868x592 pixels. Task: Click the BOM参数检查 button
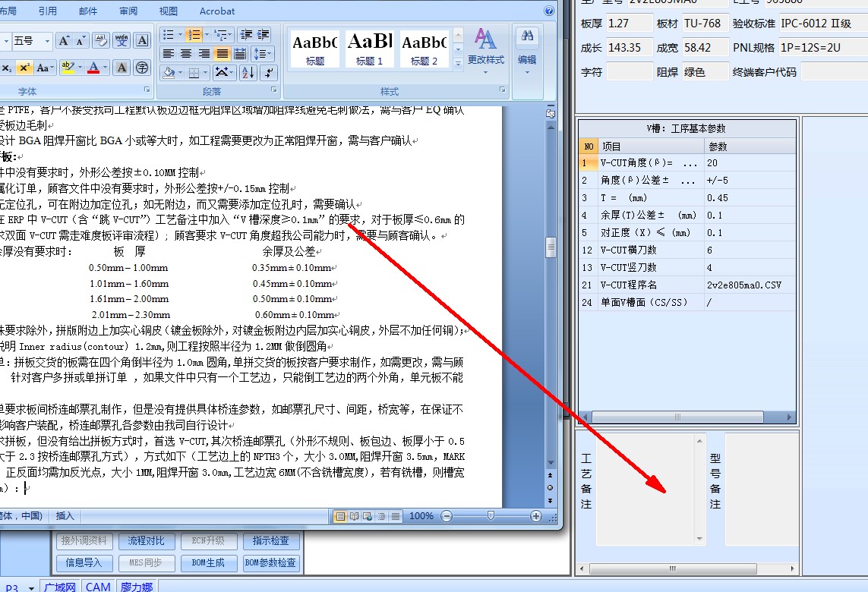coord(270,562)
